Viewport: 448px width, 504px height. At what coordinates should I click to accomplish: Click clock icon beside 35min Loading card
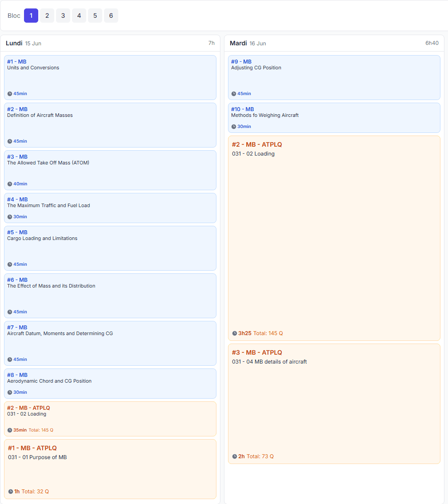10,430
